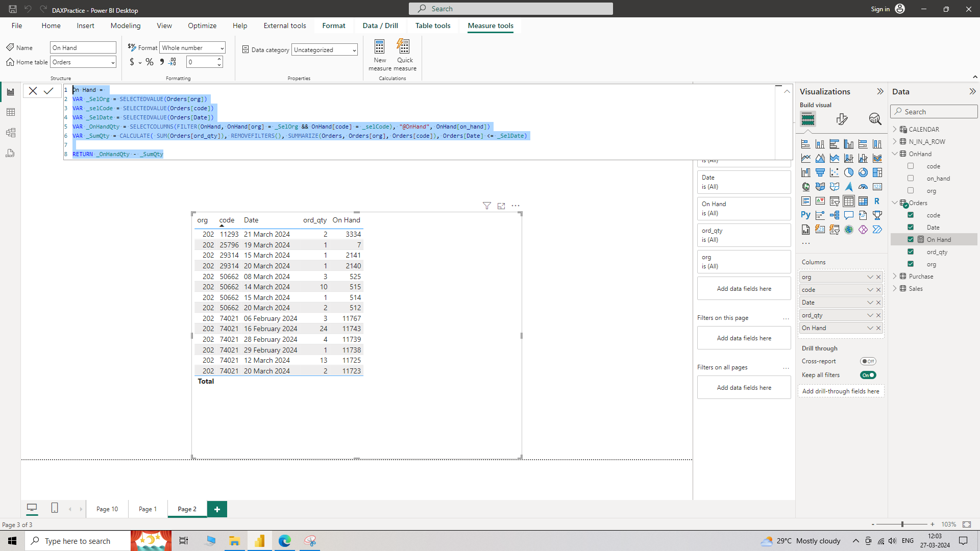
Task: Select the pie chart visual
Action: pyautogui.click(x=848, y=172)
